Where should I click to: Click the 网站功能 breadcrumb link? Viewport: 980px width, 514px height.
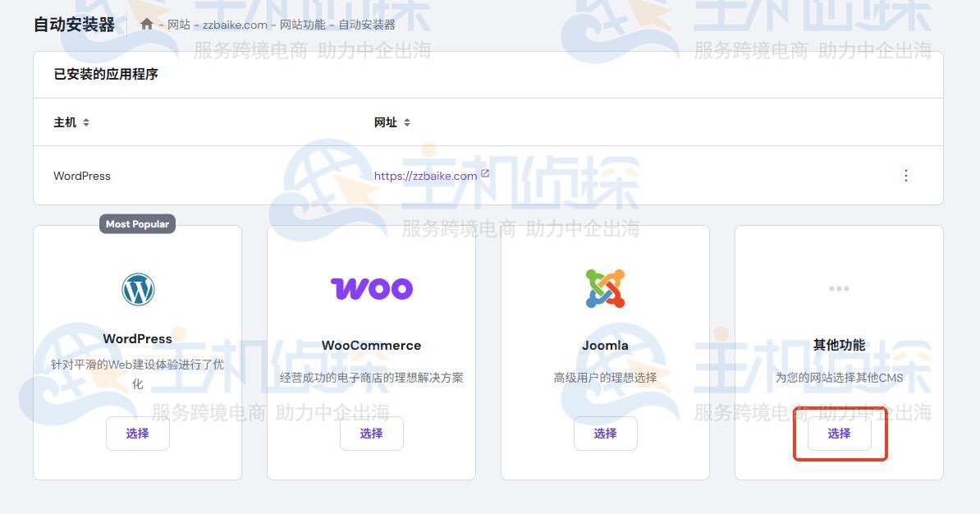click(x=301, y=25)
